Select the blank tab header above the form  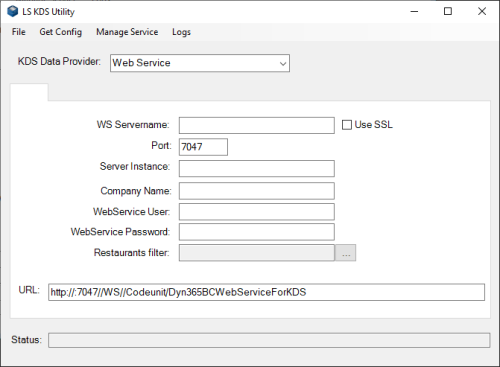tap(29, 92)
